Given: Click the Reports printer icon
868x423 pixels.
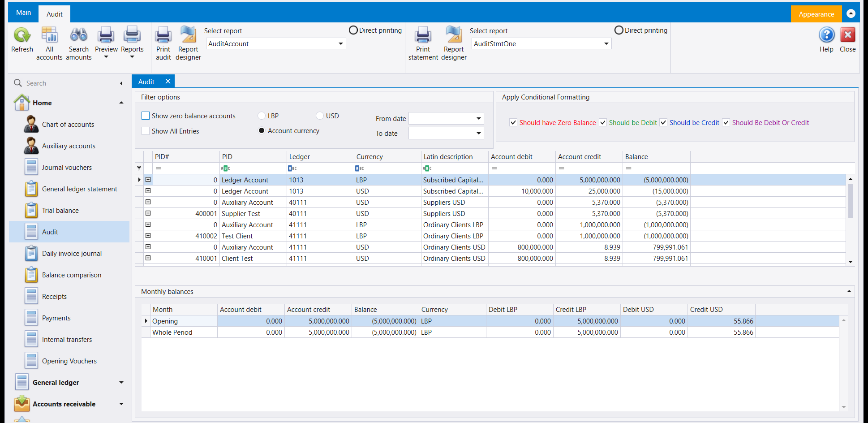Looking at the screenshot, I should [132, 35].
